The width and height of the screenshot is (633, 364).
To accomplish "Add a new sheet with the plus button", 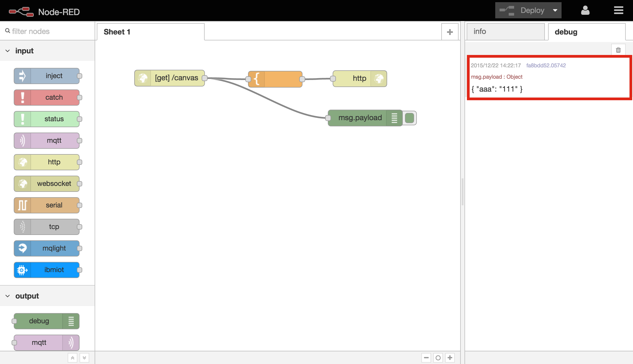I will pos(450,32).
